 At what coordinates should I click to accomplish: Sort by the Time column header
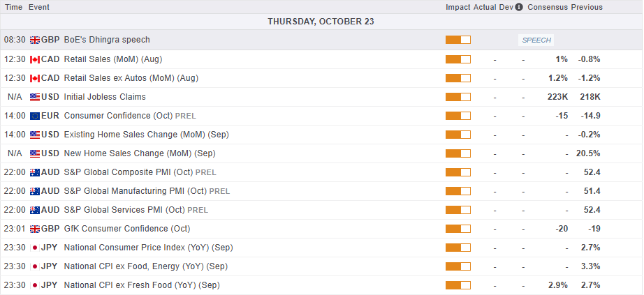13,7
